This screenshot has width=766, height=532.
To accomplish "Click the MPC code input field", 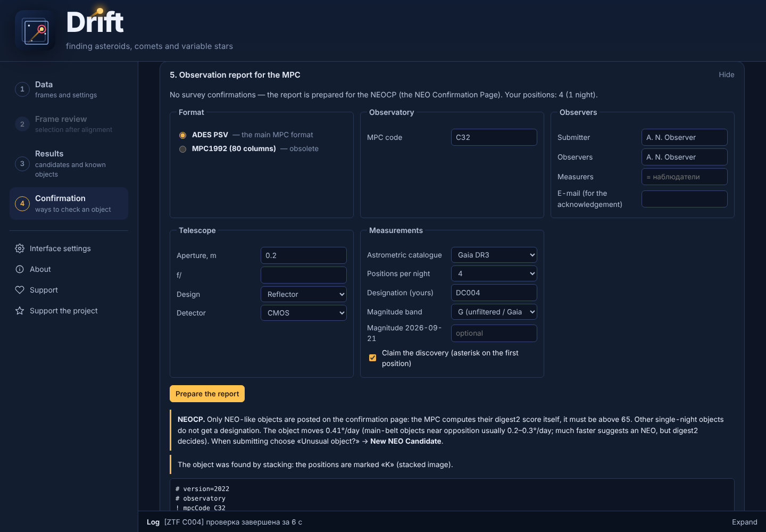I will click(494, 137).
